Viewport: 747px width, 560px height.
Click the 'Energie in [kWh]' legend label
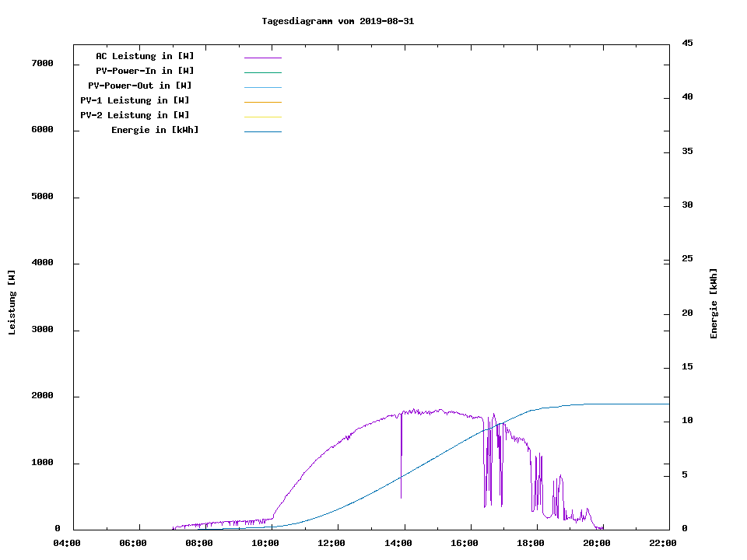[155, 130]
